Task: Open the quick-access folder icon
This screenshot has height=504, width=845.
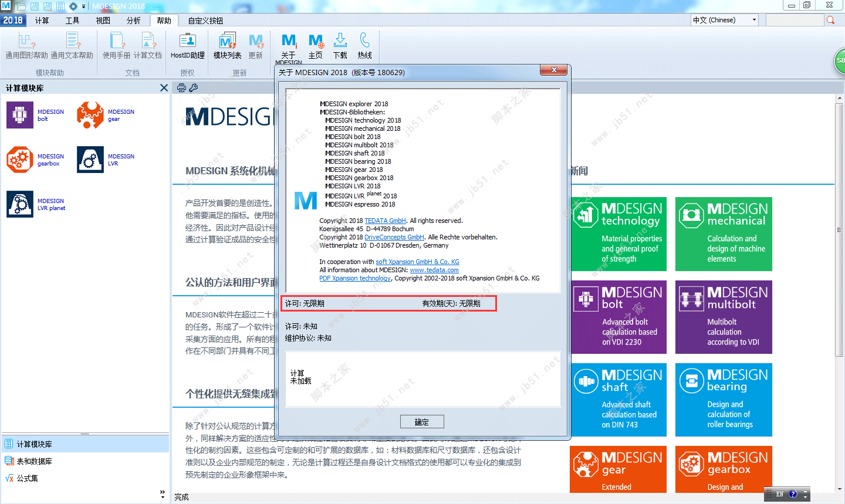Action: coord(22,6)
